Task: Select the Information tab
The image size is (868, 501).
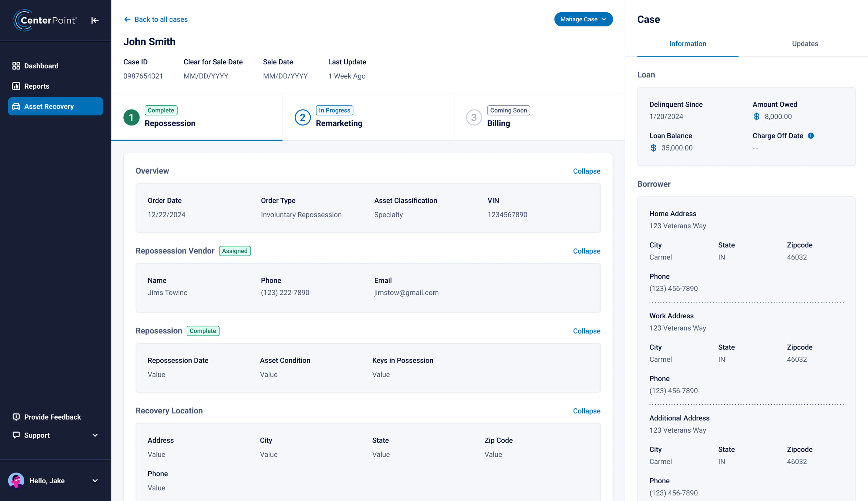Action: 688,44
